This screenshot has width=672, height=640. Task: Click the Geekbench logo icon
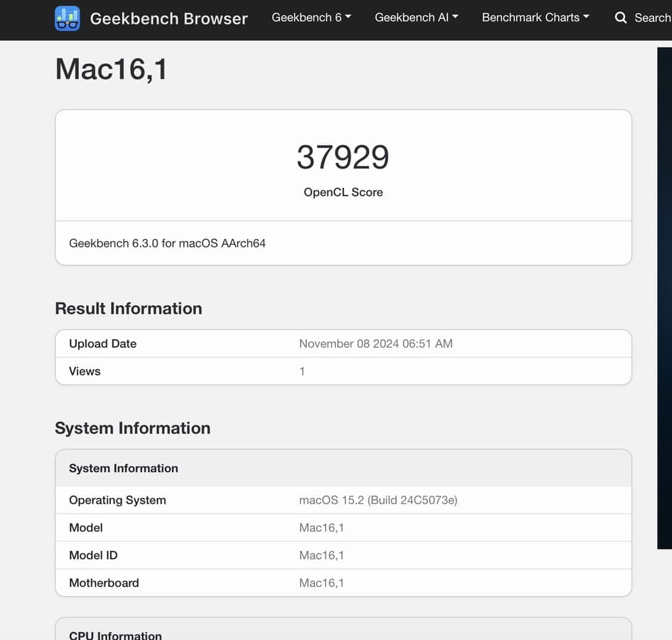pyautogui.click(x=67, y=18)
